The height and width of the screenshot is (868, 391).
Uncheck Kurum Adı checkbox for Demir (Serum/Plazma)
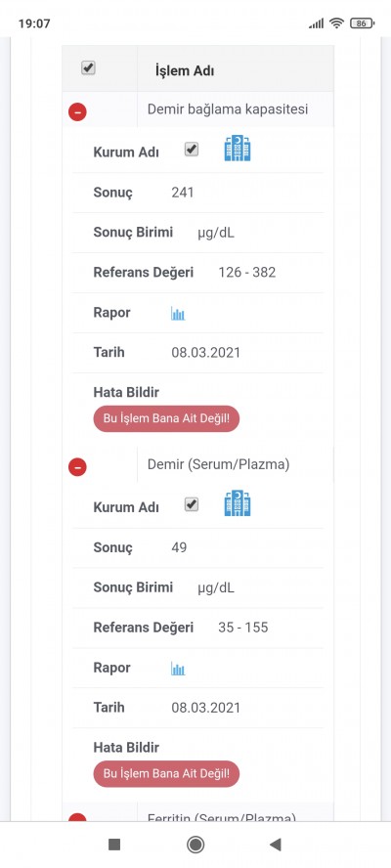click(191, 504)
